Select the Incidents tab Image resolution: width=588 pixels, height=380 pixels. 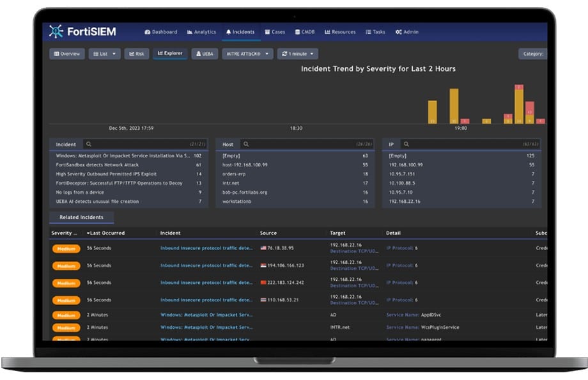click(240, 32)
